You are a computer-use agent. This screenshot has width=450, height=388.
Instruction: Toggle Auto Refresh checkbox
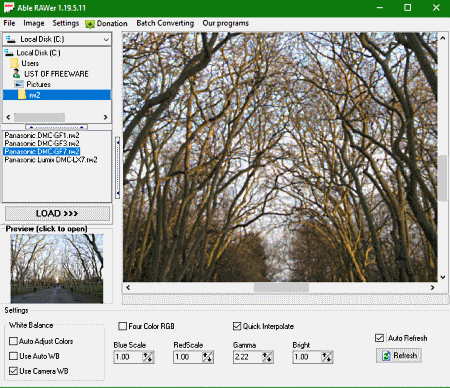(379, 338)
